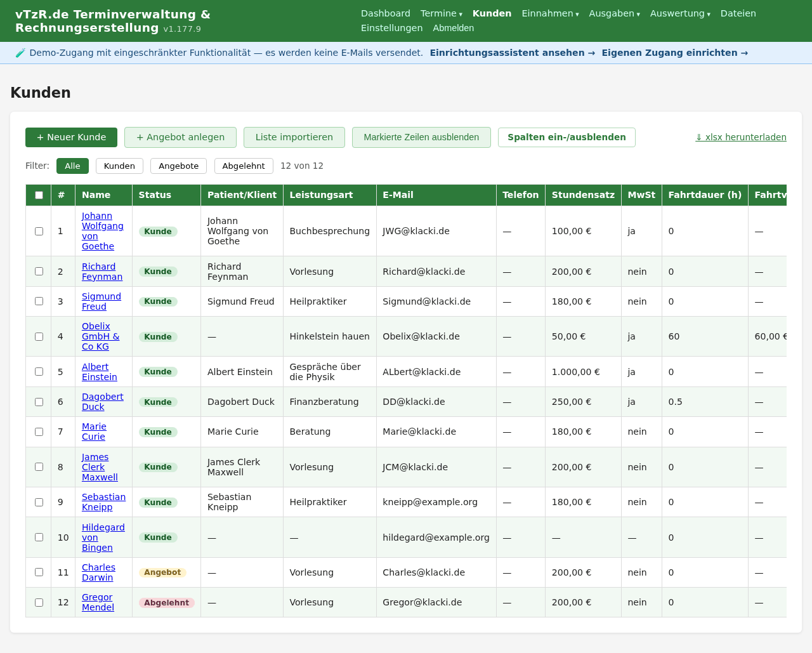Viewport: 812px width, 653px height.
Task: Check the Charles Darwin row checkbox
Action: [39, 572]
